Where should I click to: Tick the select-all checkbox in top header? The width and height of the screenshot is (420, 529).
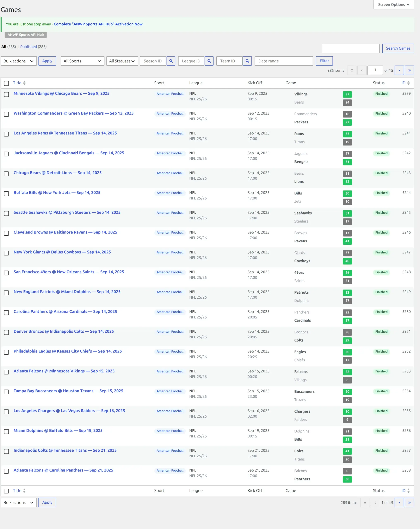pos(6,83)
